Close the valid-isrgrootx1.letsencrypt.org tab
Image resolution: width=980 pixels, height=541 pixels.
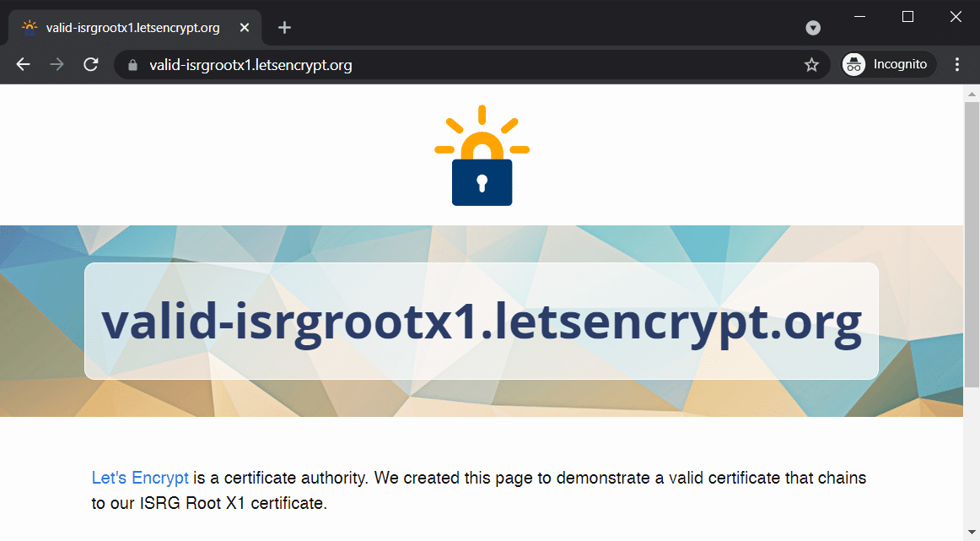(245, 28)
